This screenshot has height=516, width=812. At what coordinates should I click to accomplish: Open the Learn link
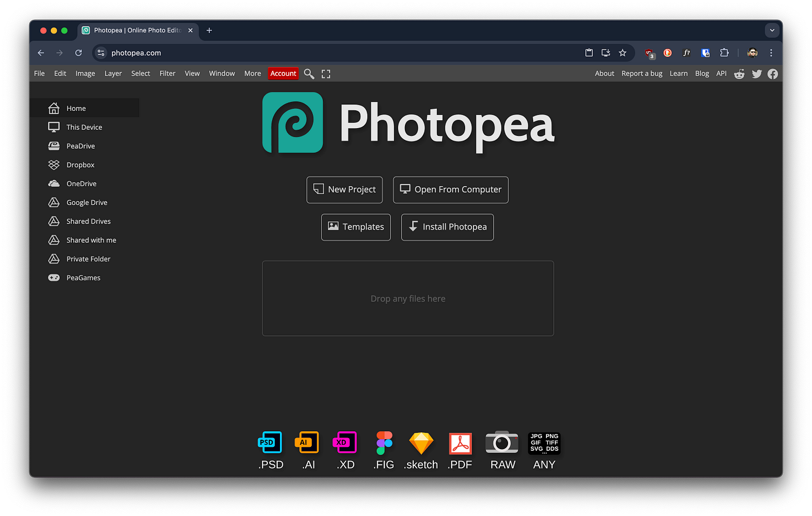679,74
